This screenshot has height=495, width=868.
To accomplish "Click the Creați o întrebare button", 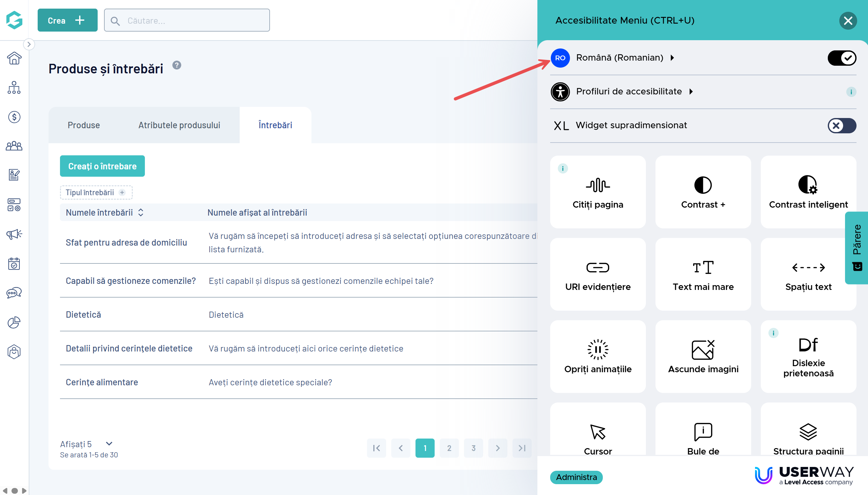I will point(102,166).
